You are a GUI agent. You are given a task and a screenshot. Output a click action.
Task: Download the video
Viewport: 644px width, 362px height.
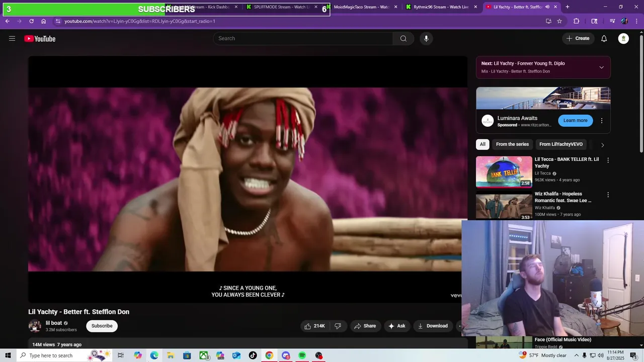point(433,326)
